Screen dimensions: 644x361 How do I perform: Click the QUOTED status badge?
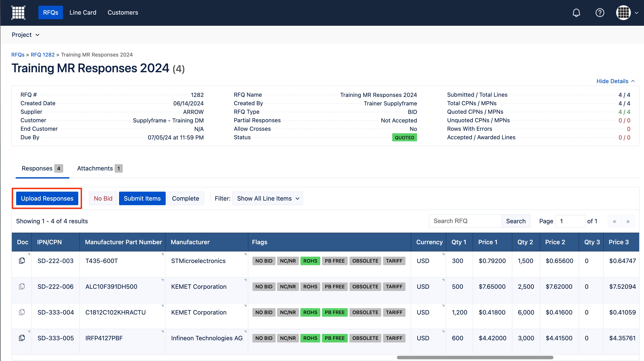(404, 138)
